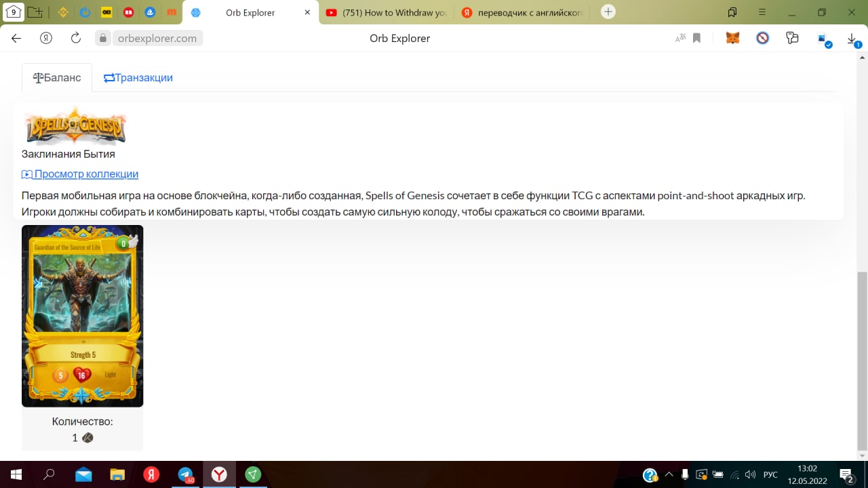
Task: Open the pinned Binance tab
Action: [x=63, y=12]
